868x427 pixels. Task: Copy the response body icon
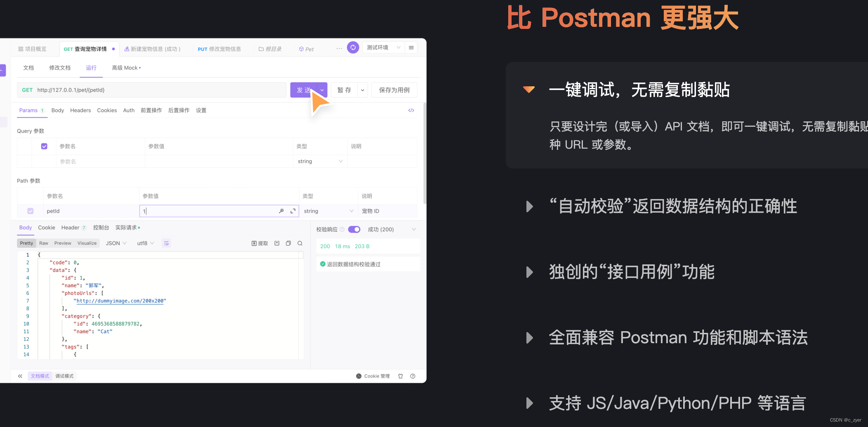tap(288, 243)
